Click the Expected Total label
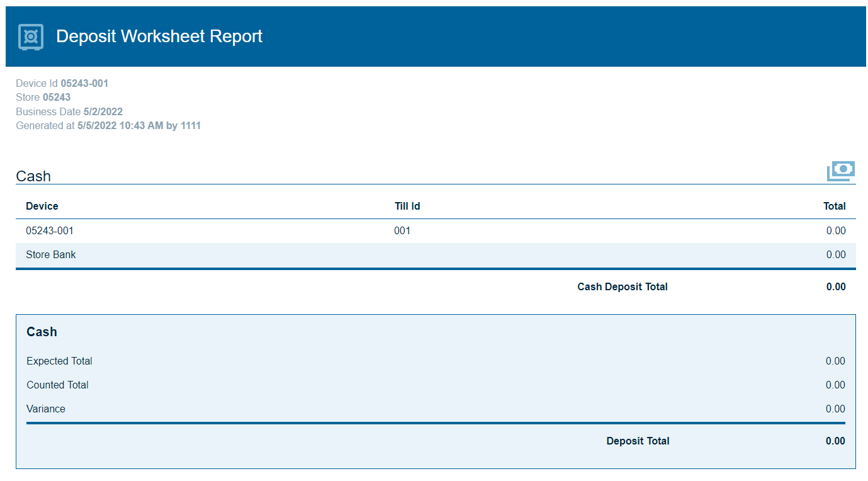Image resolution: width=868 pixels, height=481 pixels. [59, 361]
